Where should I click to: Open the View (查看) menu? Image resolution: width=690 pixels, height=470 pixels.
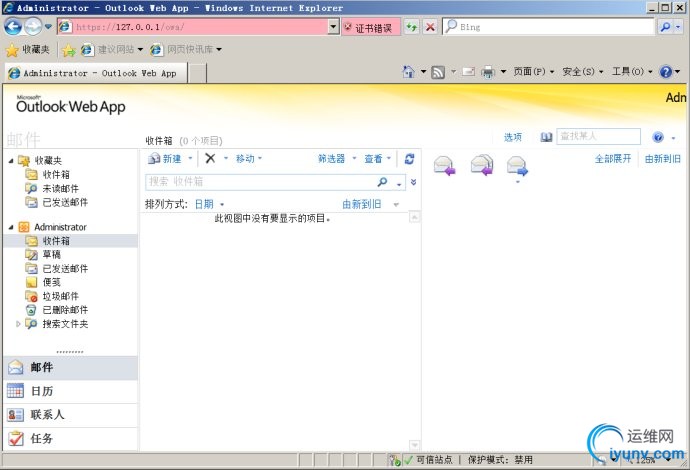click(377, 158)
